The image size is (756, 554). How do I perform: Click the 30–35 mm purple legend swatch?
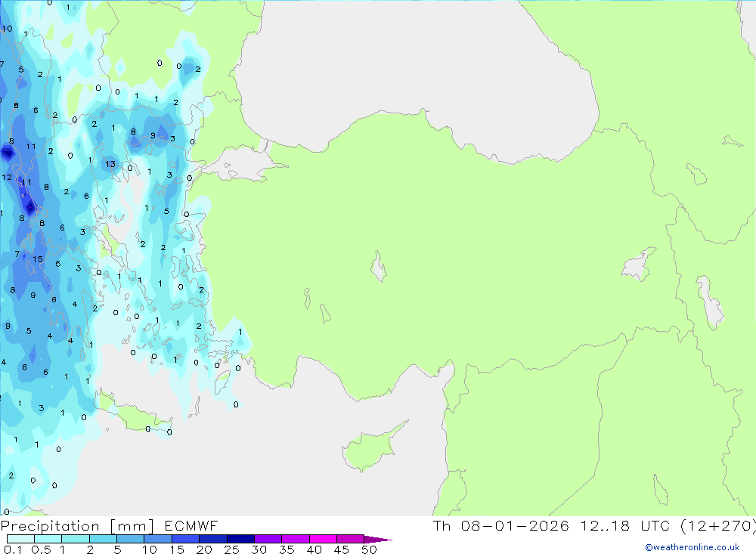click(268, 539)
